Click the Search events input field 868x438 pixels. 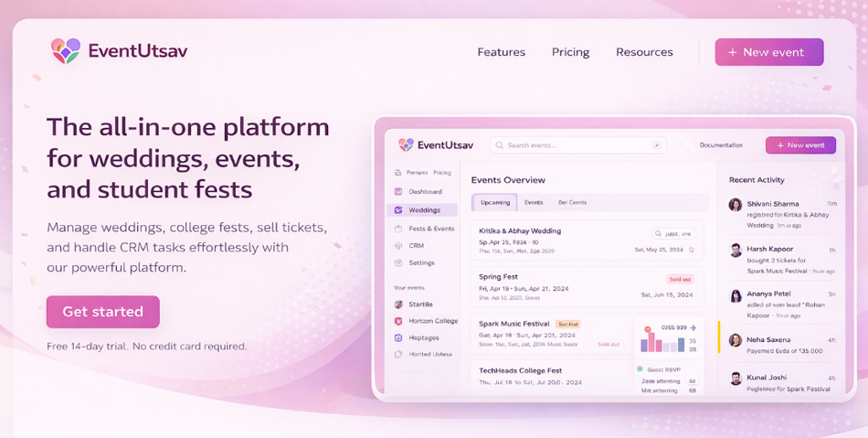click(578, 145)
